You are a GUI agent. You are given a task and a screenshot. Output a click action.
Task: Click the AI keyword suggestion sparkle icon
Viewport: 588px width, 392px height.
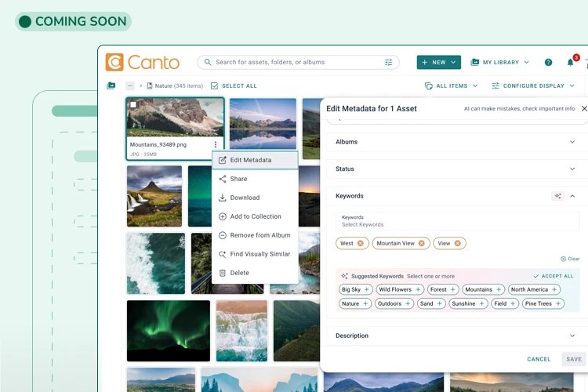click(558, 196)
